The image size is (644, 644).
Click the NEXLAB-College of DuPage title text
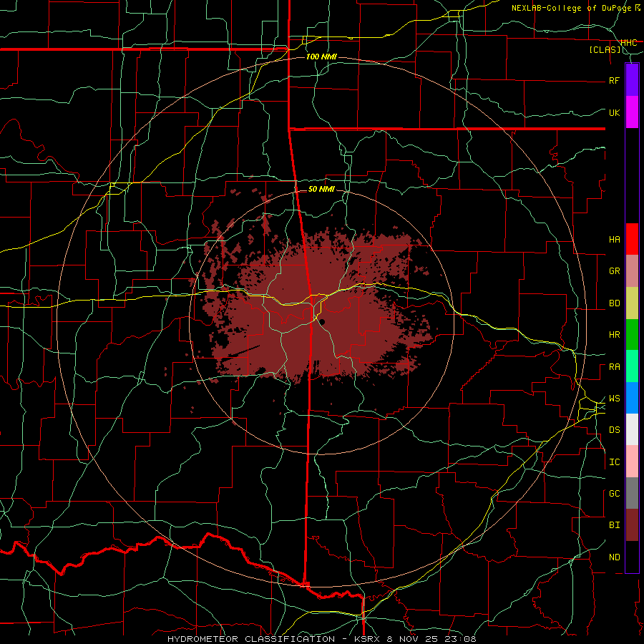click(571, 8)
